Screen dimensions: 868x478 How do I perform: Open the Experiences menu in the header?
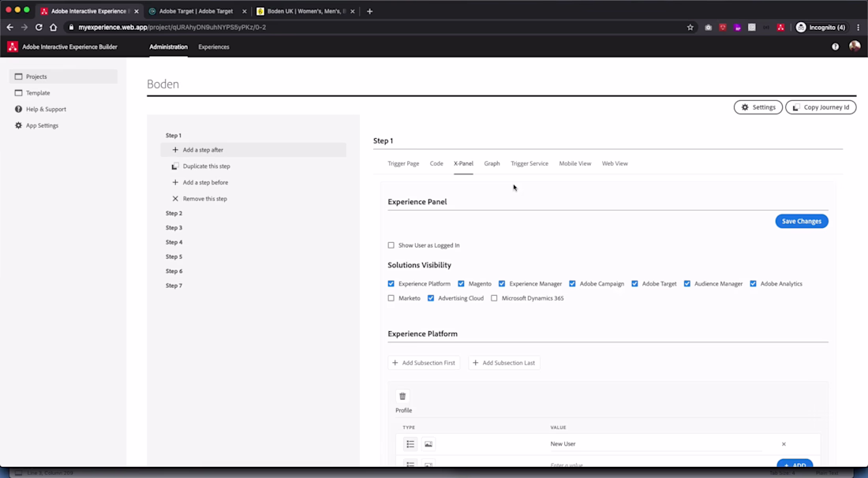point(214,47)
